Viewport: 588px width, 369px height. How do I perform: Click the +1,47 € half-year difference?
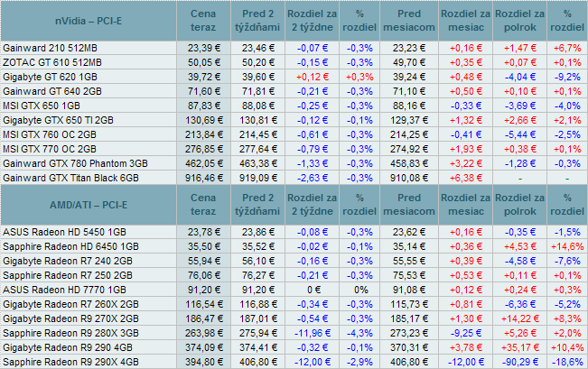tap(519, 49)
